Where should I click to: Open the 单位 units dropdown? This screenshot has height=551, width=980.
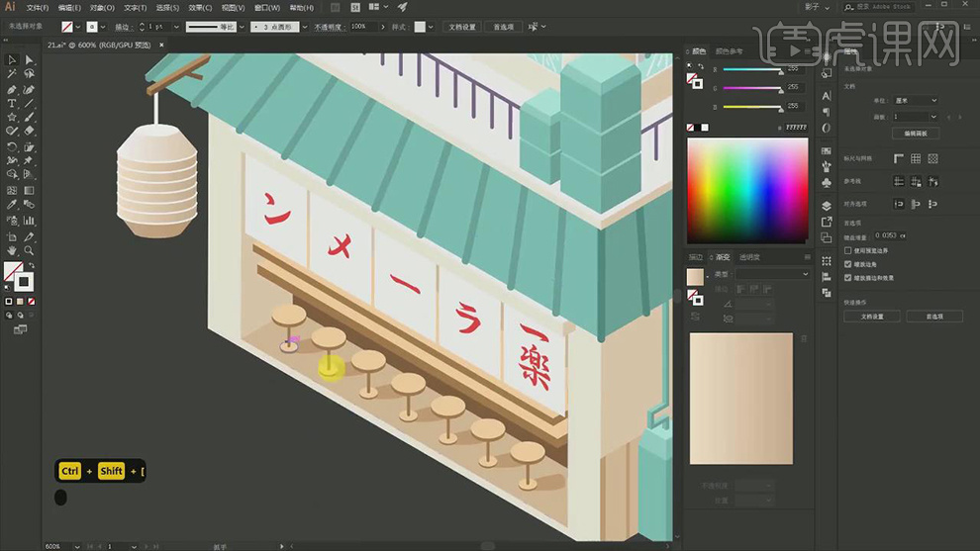pos(914,101)
